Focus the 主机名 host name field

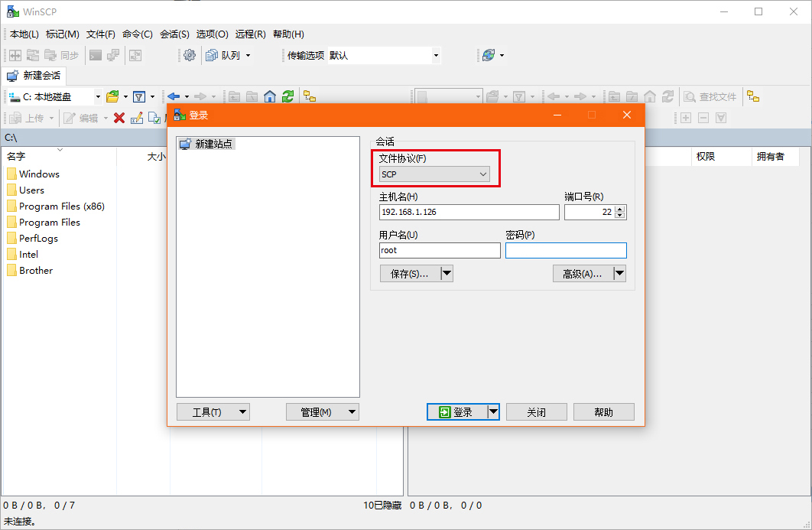pyautogui.click(x=469, y=212)
